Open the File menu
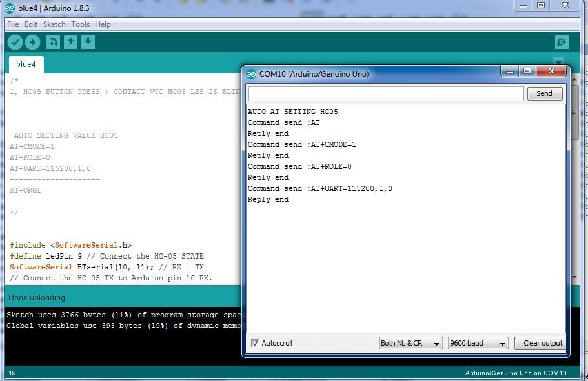Image resolution: width=588 pixels, height=381 pixels. point(13,24)
